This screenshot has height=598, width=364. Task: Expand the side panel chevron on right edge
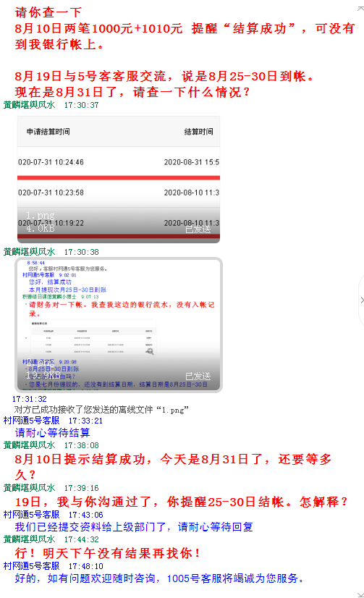click(x=362, y=300)
